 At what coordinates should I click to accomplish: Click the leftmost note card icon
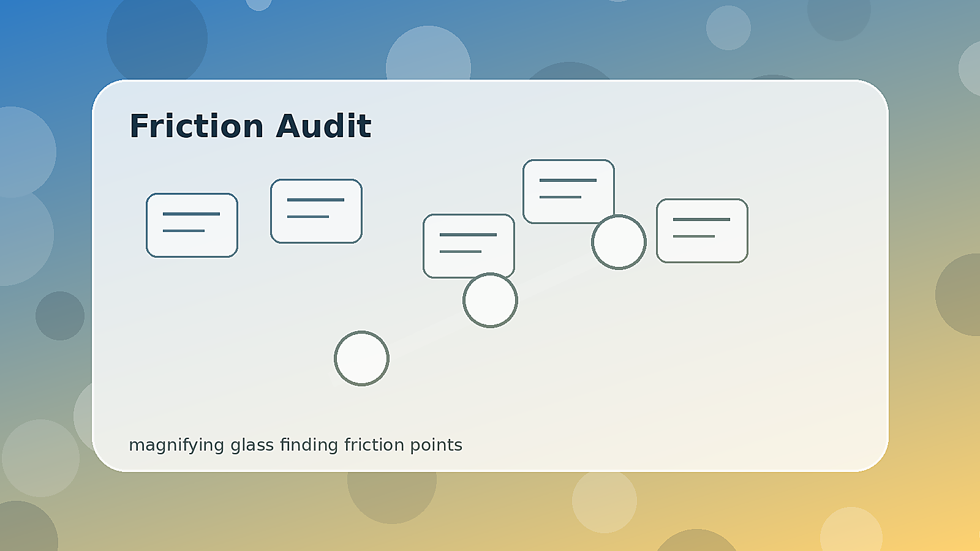pyautogui.click(x=192, y=225)
